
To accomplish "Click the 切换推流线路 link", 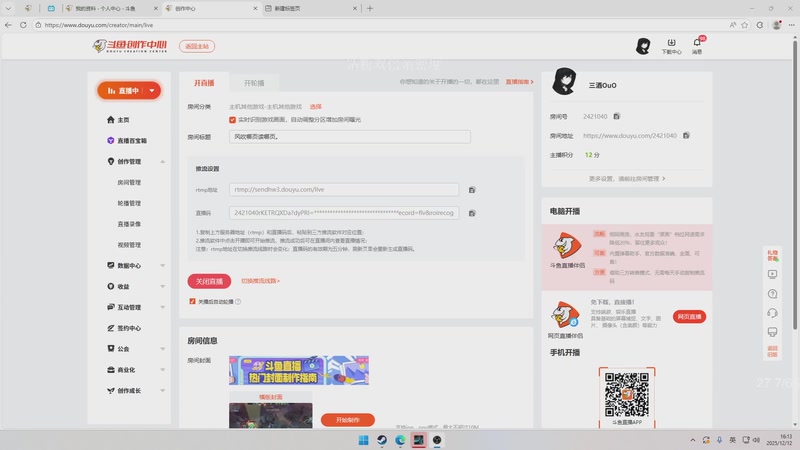I will (260, 281).
